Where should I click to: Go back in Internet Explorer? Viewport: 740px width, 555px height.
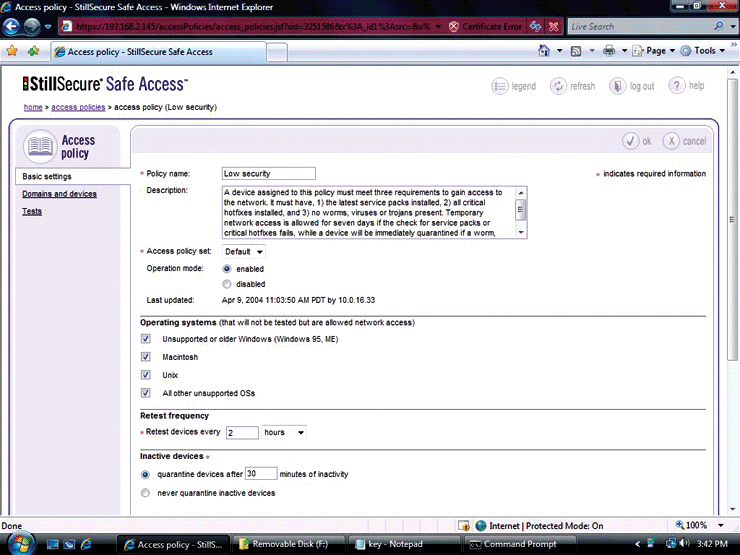click(x=11, y=26)
